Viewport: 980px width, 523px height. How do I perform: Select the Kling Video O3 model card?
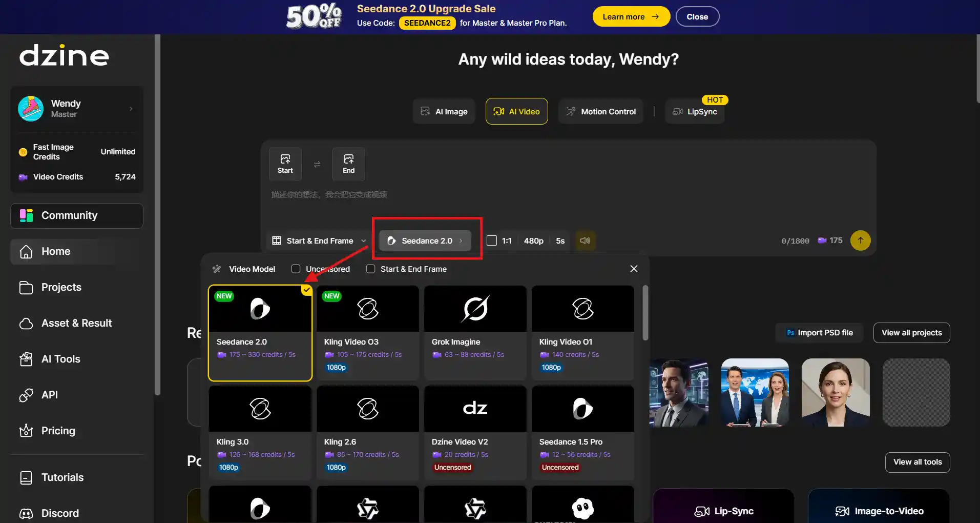tap(367, 333)
